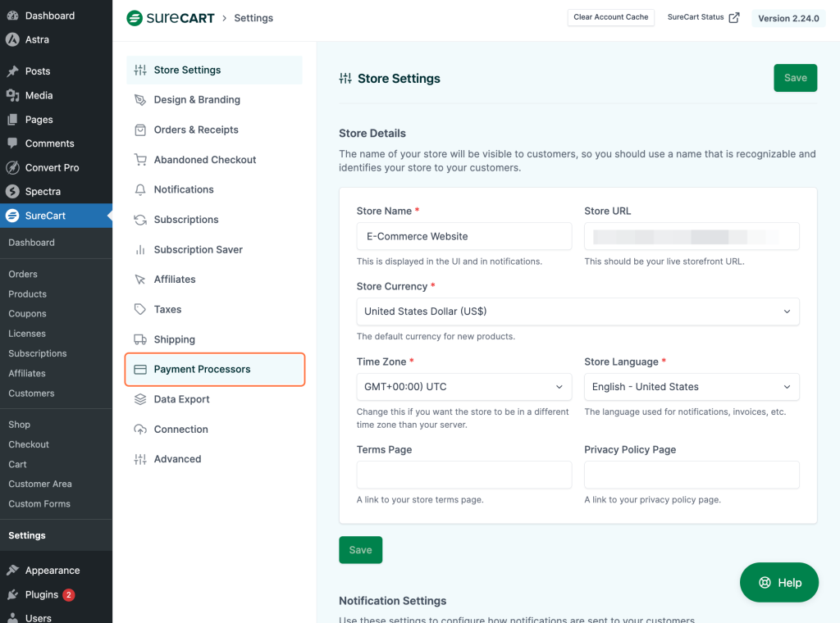
Task: Select the Design & Branding settings icon
Action: point(140,99)
